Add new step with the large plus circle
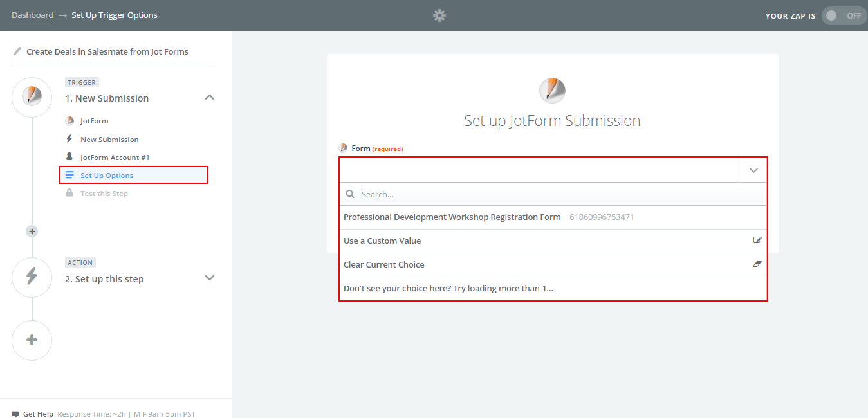Viewport: 868px width, 418px height. pyautogui.click(x=32, y=340)
